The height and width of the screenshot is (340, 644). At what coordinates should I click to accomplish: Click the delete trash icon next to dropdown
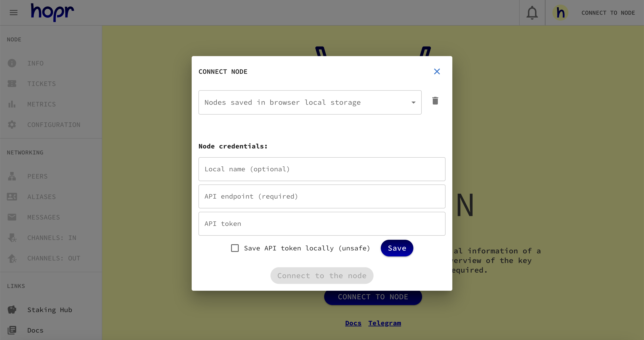coord(435,101)
